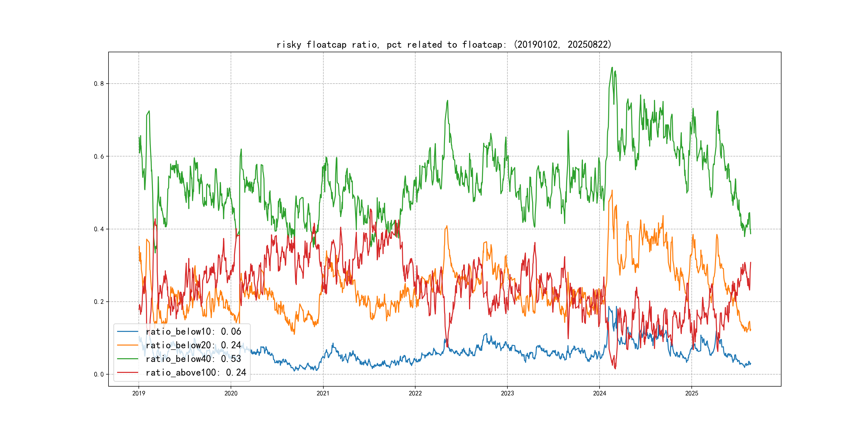Click the 0.8 y-axis tick label

click(99, 84)
